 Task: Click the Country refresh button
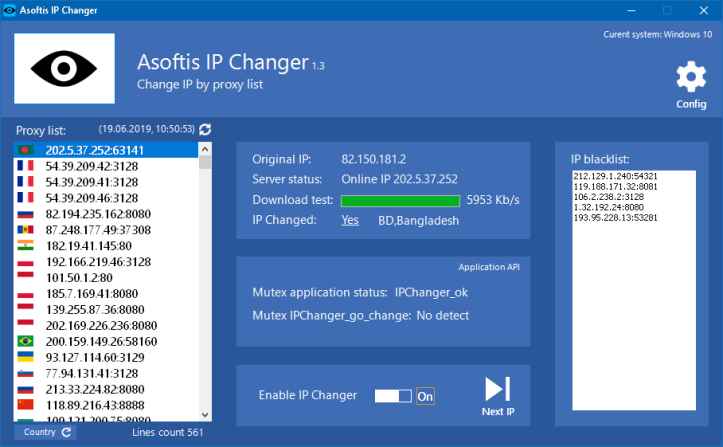point(46,432)
